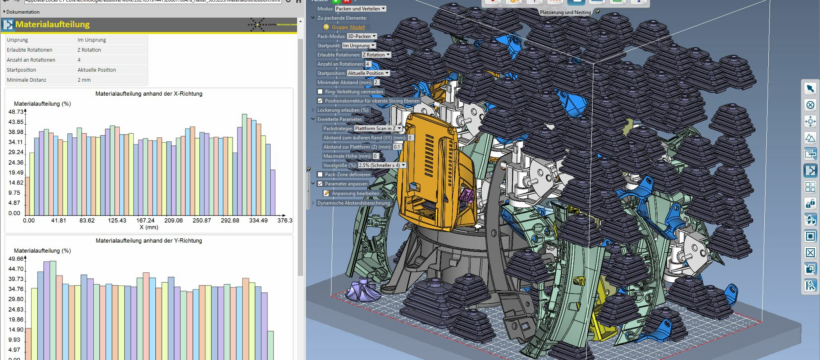Open the Modell group link
The image size is (820, 360).
point(358,27)
